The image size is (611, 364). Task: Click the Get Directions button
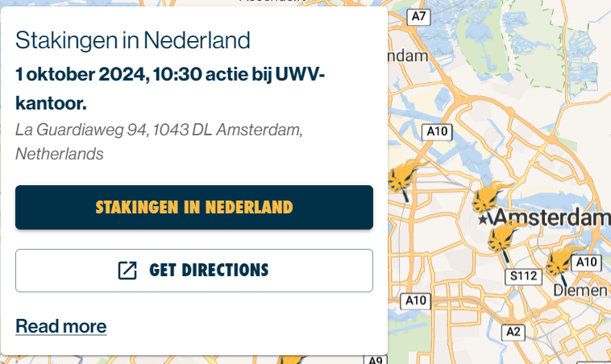point(194,271)
